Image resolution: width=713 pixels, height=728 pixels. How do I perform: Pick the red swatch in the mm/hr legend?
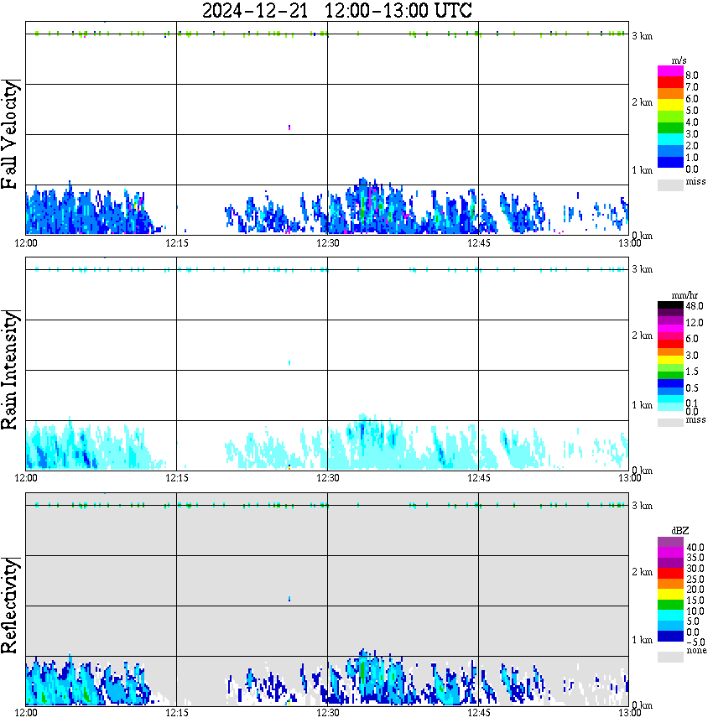pyautogui.click(x=670, y=344)
